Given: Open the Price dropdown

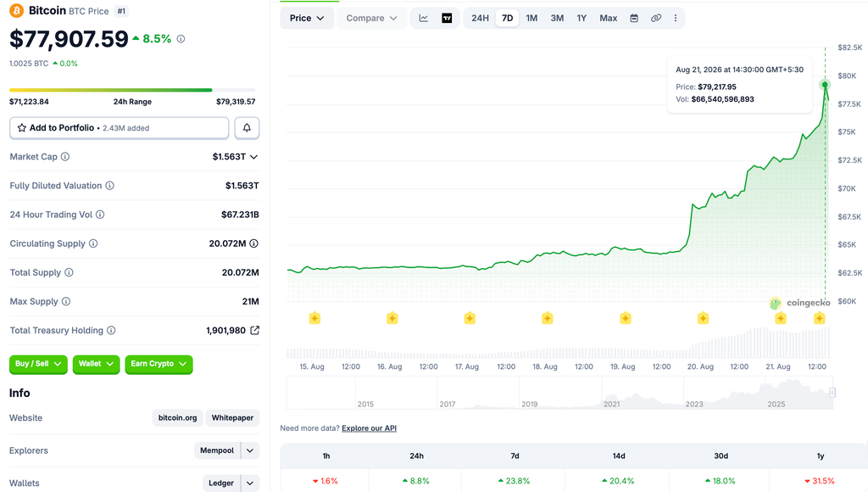Looking at the screenshot, I should pos(307,19).
